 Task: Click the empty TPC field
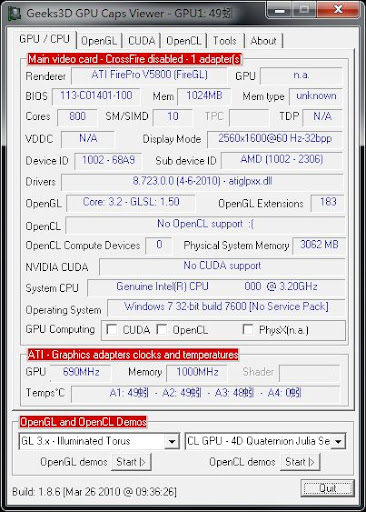tap(249, 117)
